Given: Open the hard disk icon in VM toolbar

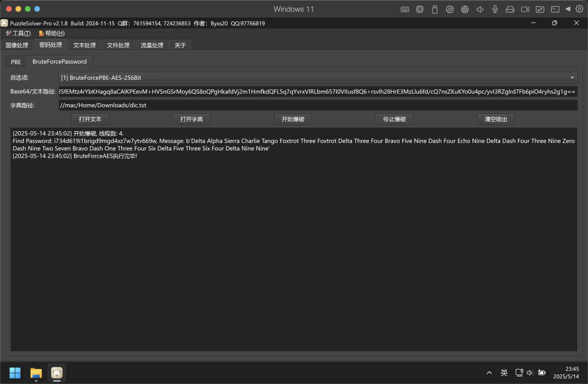Looking at the screenshot, I should (510, 9).
